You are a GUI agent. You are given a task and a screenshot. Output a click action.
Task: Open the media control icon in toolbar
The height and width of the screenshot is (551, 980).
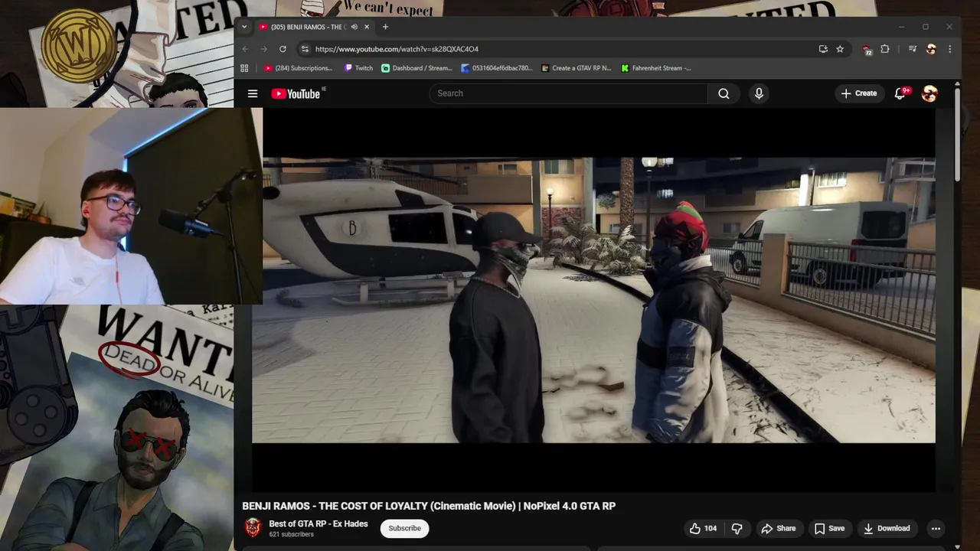pyautogui.click(x=913, y=49)
